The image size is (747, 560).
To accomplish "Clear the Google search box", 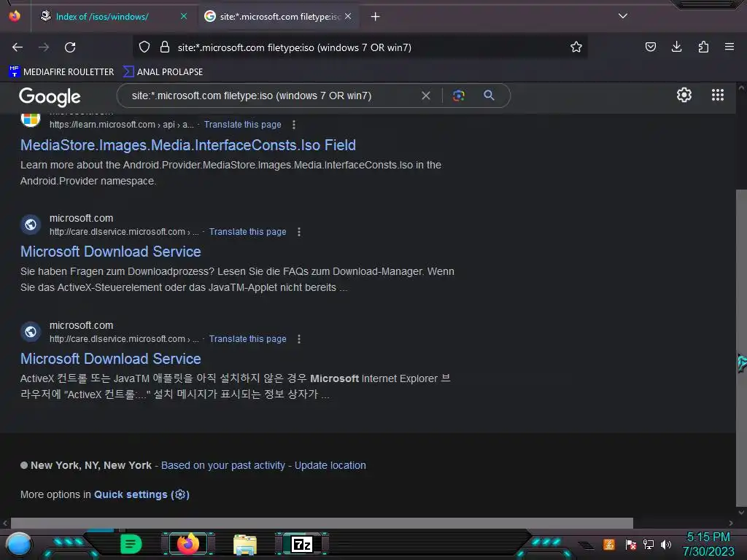I will [x=426, y=96].
